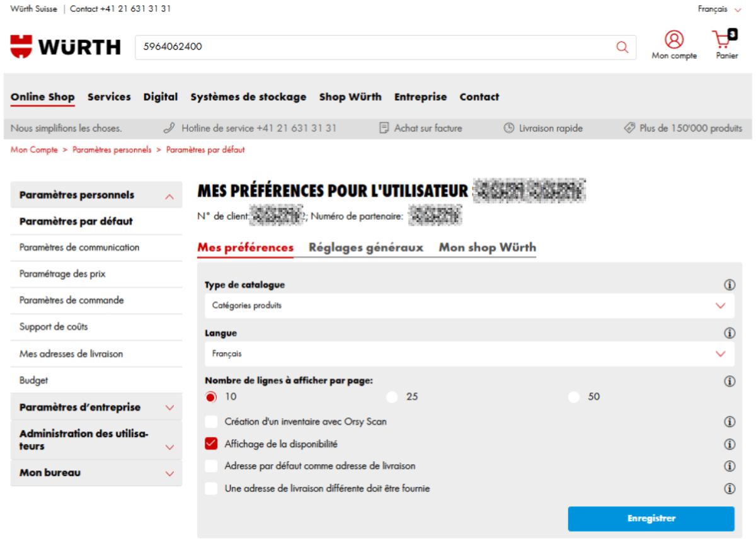Open the Type de catalogue dropdown
The height and width of the screenshot is (558, 756).
point(469,305)
